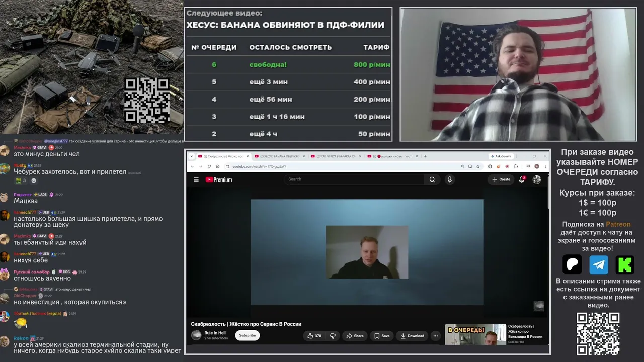Click the OldChopper username in chat
The width and height of the screenshot is (644, 362).
(25, 296)
